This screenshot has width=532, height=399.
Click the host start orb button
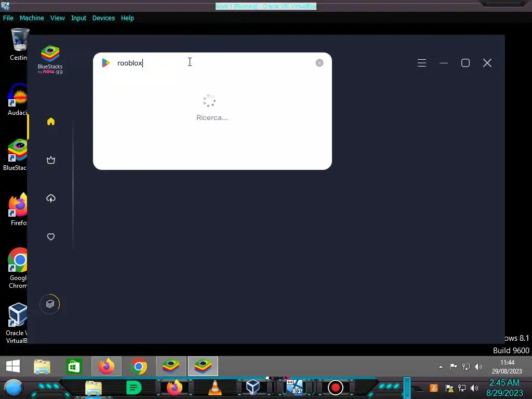pyautogui.click(x=13, y=388)
